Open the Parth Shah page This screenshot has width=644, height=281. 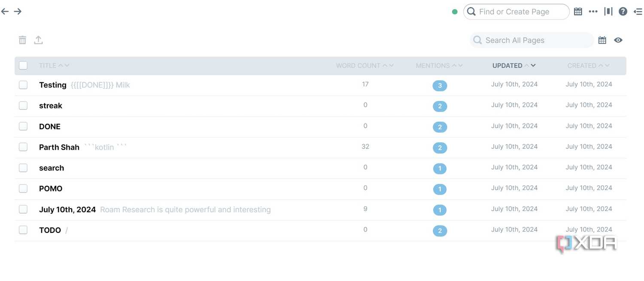point(59,147)
